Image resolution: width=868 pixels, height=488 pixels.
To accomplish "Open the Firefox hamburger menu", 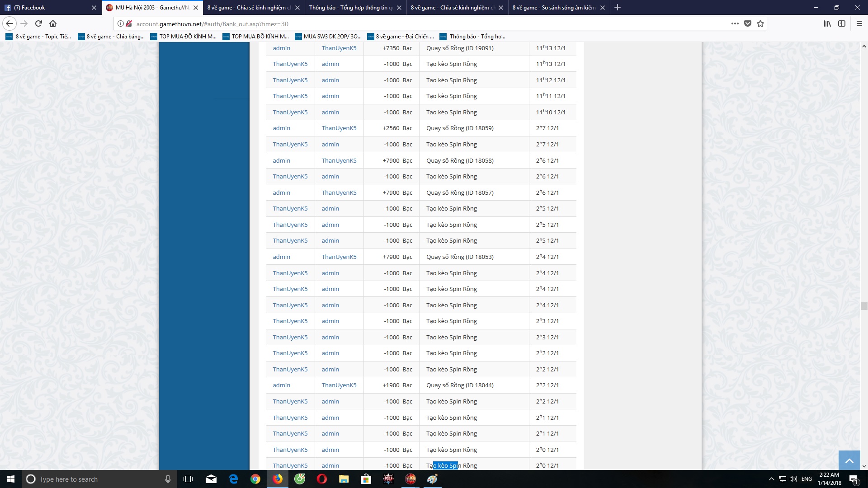I will (x=859, y=23).
